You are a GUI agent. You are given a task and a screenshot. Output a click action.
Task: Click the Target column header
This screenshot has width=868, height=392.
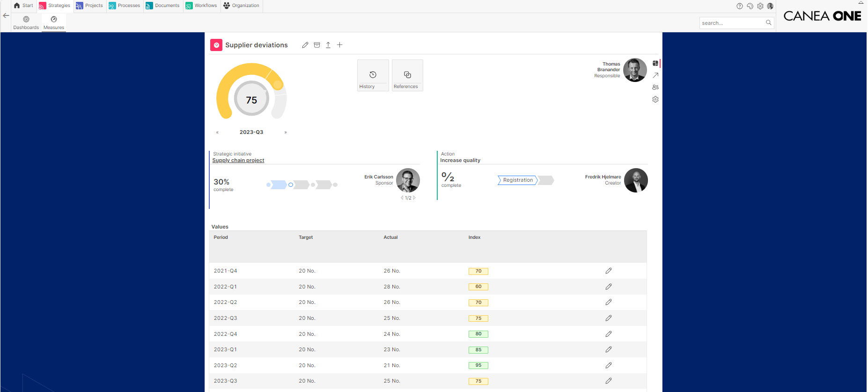(x=306, y=237)
